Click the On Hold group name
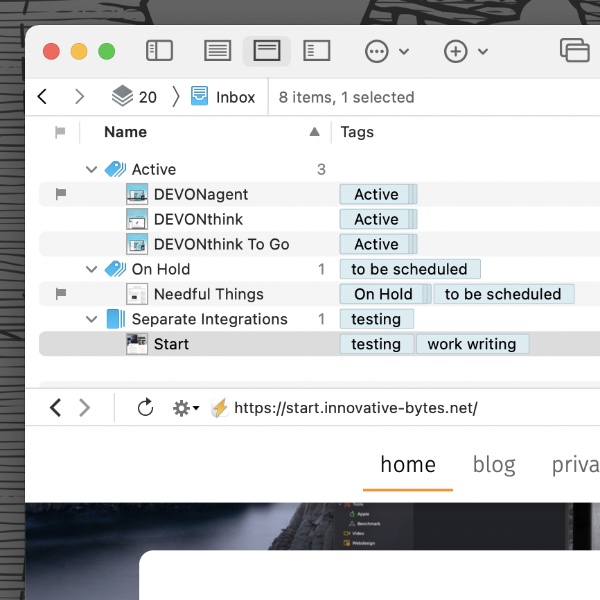This screenshot has height=600, width=600. [x=161, y=269]
